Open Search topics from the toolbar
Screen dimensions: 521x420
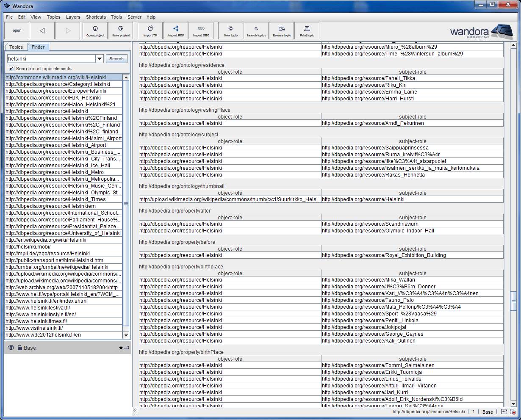point(255,30)
